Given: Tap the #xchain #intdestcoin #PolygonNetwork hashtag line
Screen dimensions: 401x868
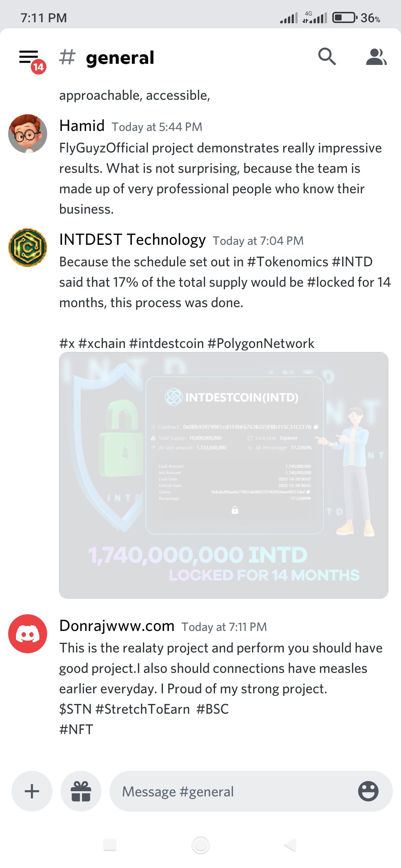Looking at the screenshot, I should point(187,343).
